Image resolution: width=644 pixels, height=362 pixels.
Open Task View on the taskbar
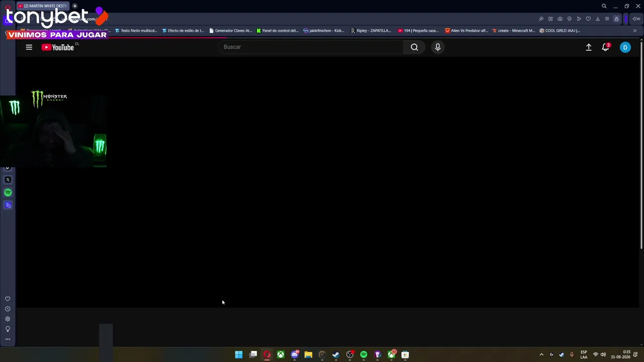point(253,354)
